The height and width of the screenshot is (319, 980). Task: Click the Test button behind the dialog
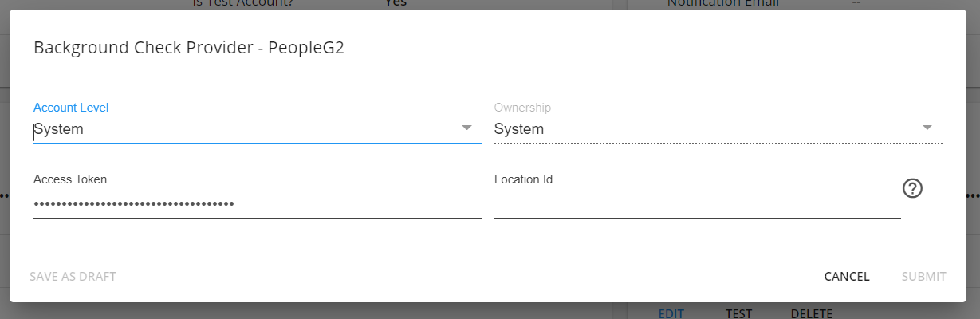pos(738,313)
